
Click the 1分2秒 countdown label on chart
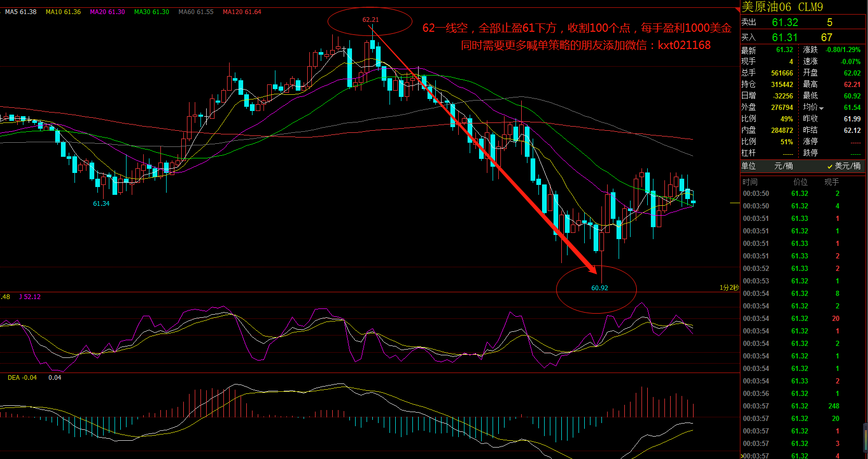[729, 288]
